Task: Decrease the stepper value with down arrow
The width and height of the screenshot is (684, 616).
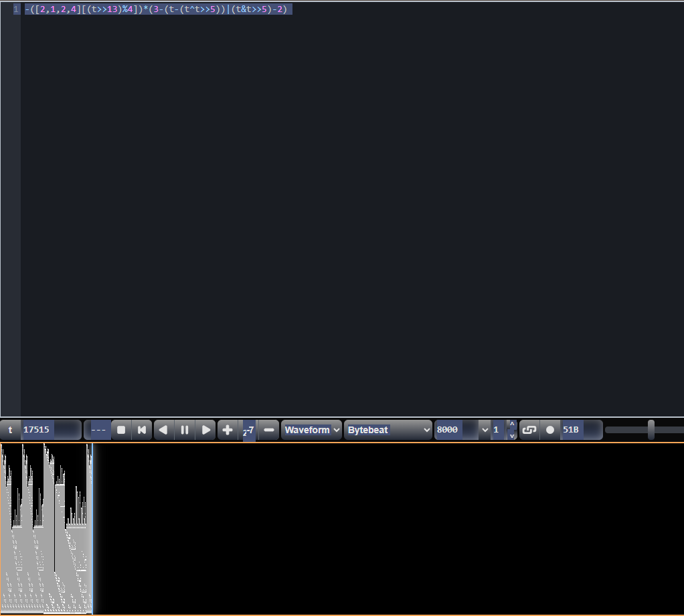Action: click(512, 435)
